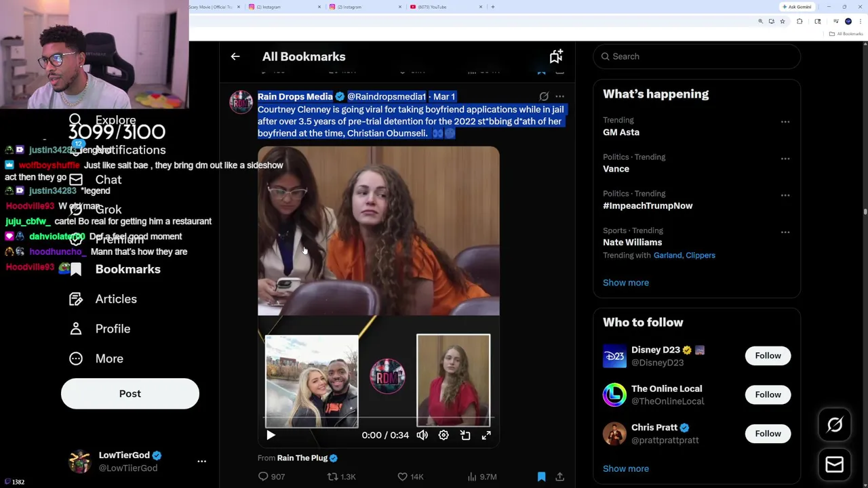This screenshot has width=868, height=488.
Task: Click the Post button
Action: 130,394
